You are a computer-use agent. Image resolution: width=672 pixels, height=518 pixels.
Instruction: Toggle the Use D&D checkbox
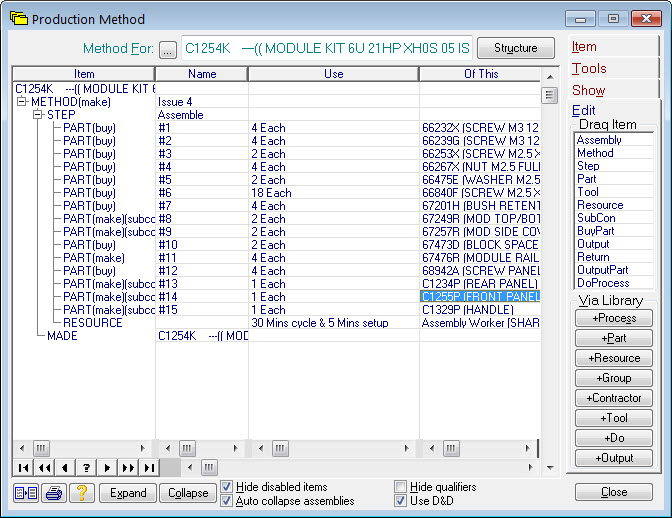401,500
